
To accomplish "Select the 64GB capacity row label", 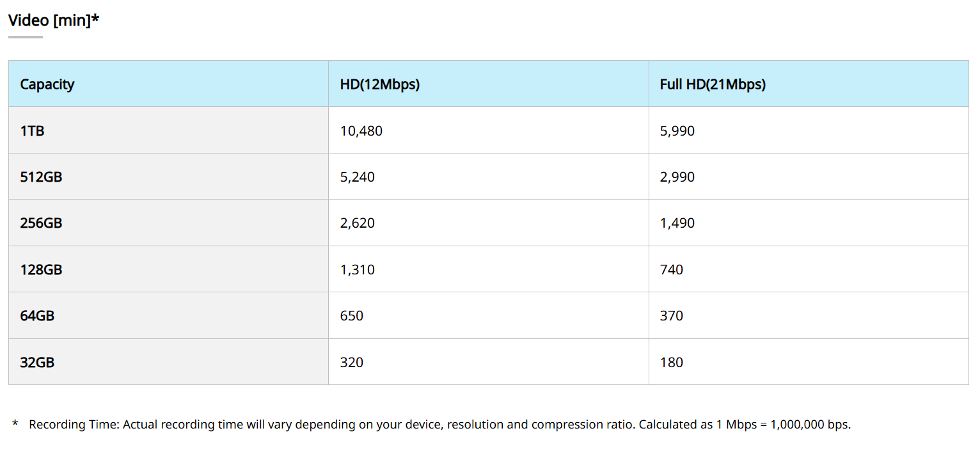I will 37,316.
